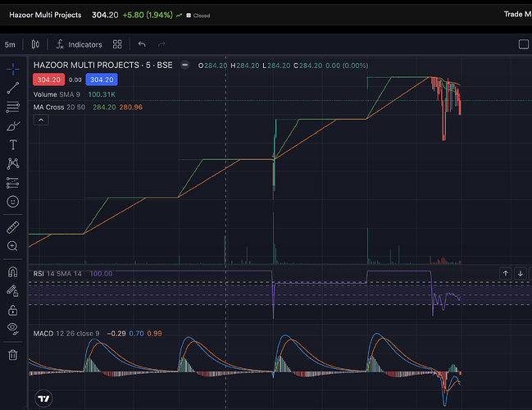
Task: Click the Trade button at top right
Action: 517,14
